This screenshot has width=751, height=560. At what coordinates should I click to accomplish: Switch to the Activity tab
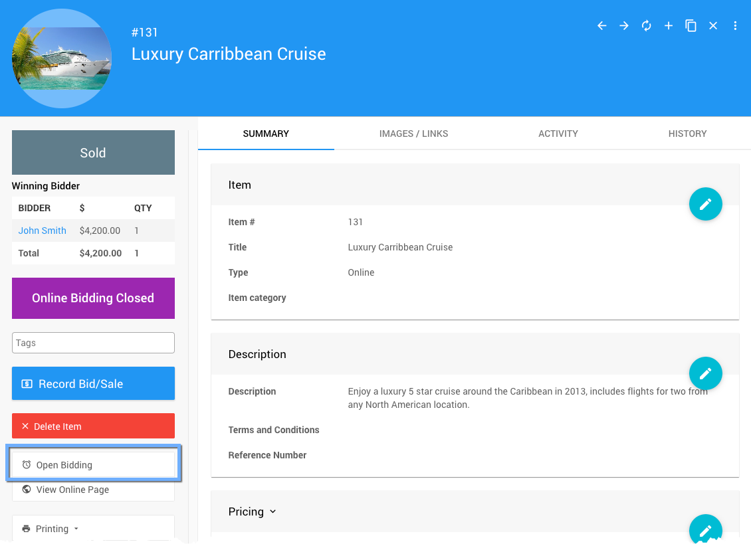click(558, 134)
